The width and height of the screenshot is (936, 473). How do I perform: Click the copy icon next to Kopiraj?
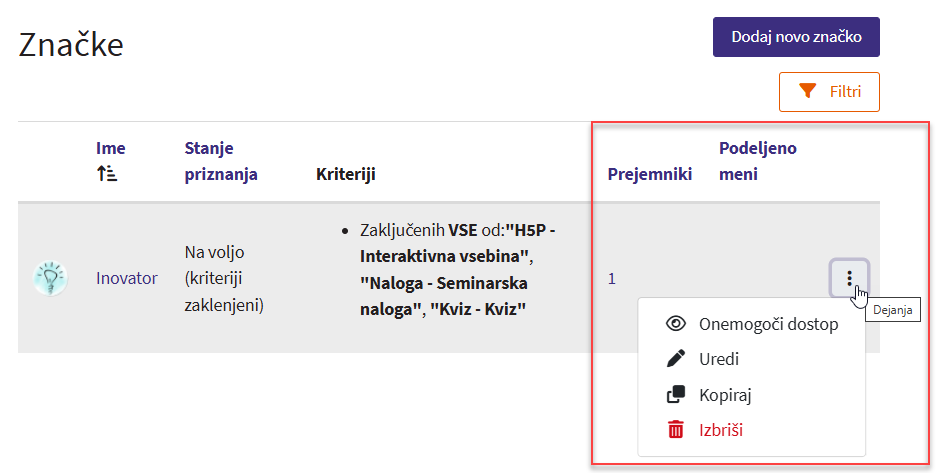click(x=676, y=395)
